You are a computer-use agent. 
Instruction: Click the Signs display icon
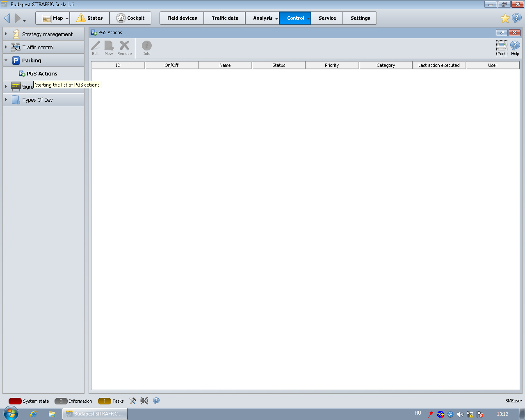pos(16,87)
